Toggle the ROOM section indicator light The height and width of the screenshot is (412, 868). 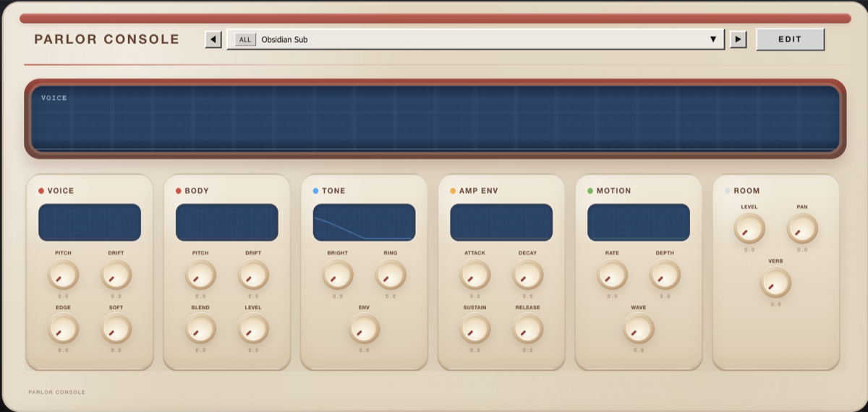pyautogui.click(x=728, y=191)
